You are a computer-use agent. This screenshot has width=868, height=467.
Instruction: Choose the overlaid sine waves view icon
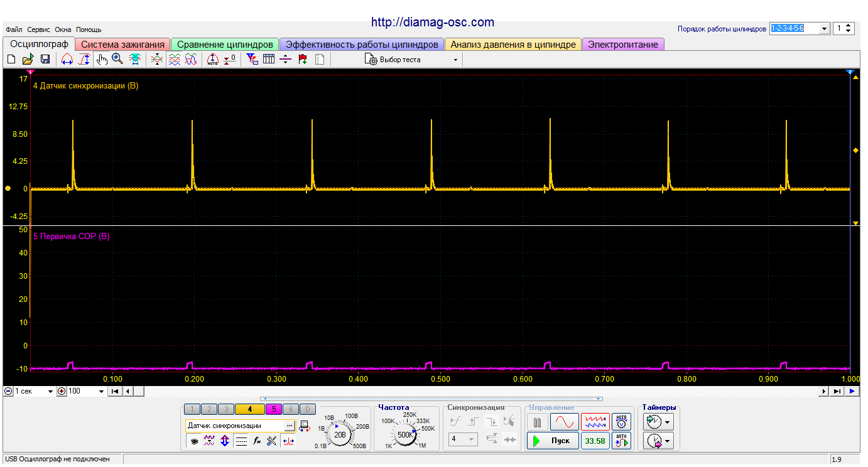pyautogui.click(x=191, y=59)
